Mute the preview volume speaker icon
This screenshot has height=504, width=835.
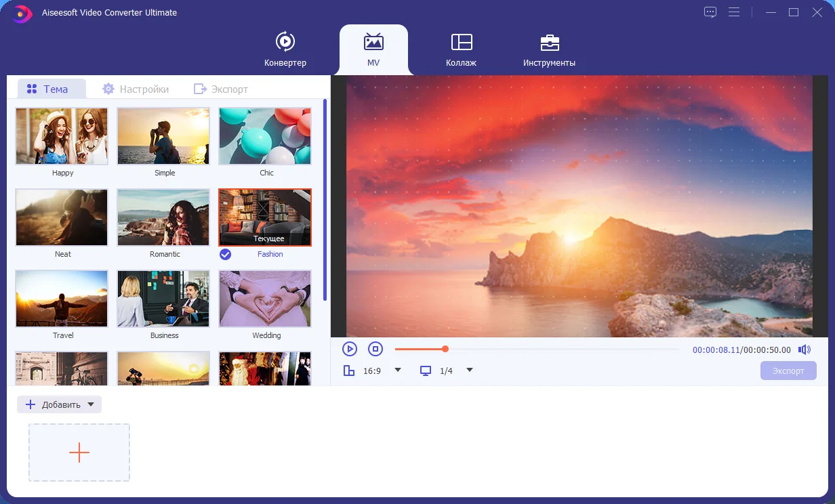point(805,350)
